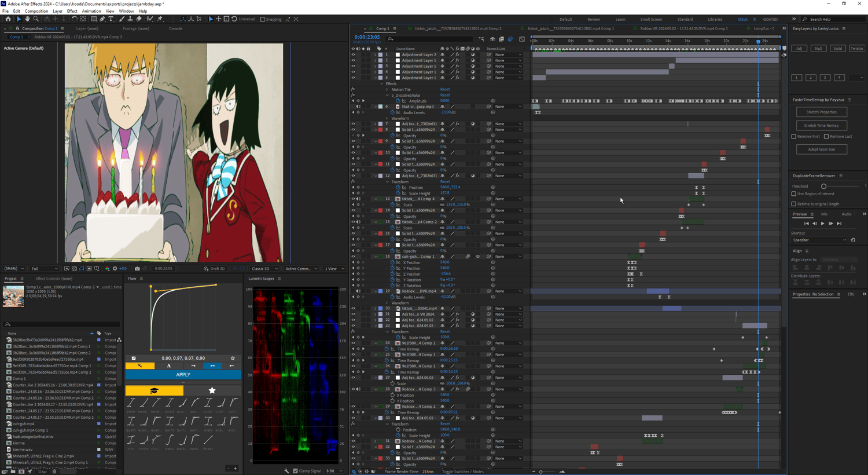This screenshot has height=475, width=868.
Task: Open the Spacebar shortcut dropdown
Action: click(819, 240)
